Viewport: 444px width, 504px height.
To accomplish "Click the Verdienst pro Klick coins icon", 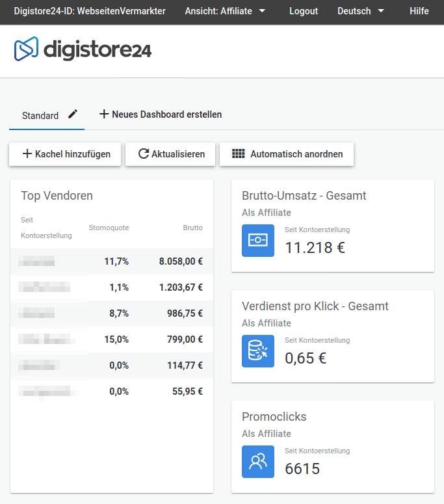I will 258,351.
